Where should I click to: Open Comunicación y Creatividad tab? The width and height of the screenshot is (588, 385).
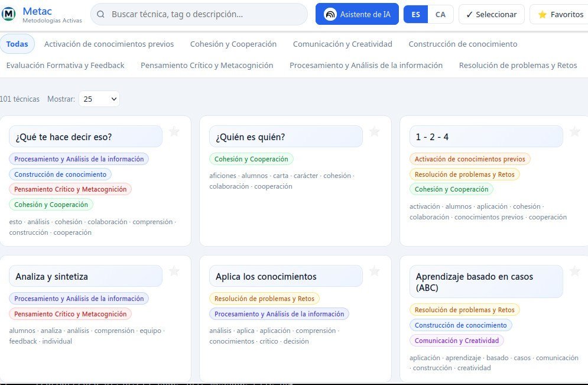click(x=342, y=44)
